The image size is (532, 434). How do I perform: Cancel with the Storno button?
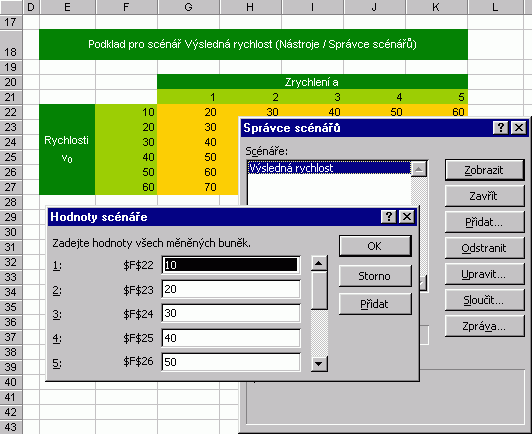pyautogui.click(x=375, y=276)
